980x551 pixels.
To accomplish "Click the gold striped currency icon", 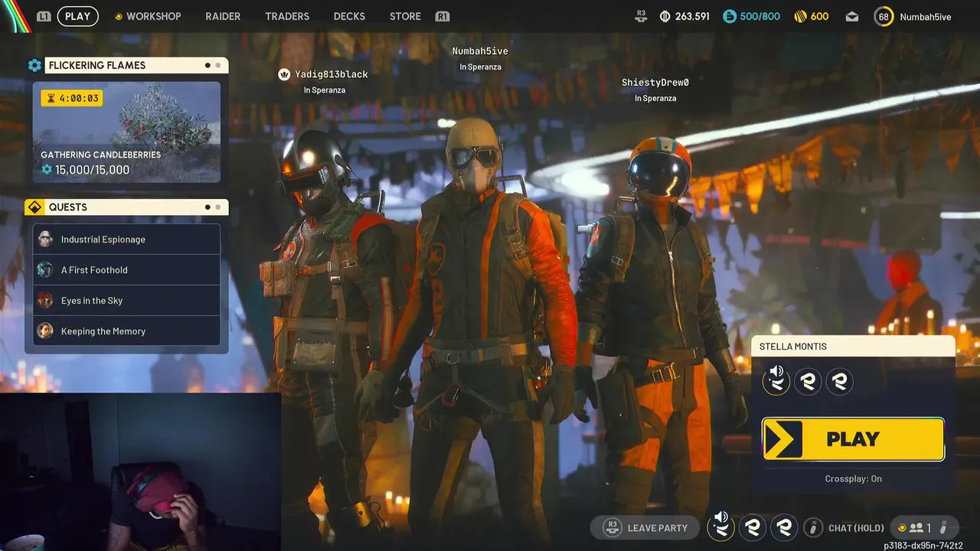I will tap(800, 16).
